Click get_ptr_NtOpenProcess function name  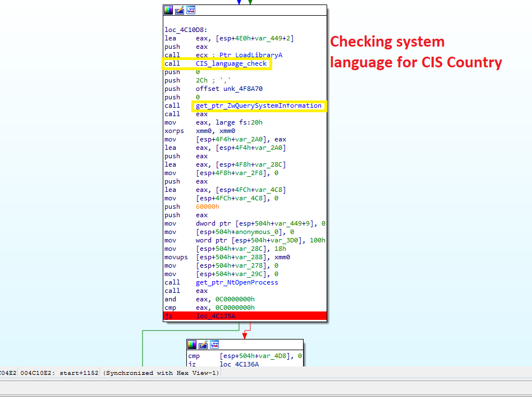pos(237,282)
